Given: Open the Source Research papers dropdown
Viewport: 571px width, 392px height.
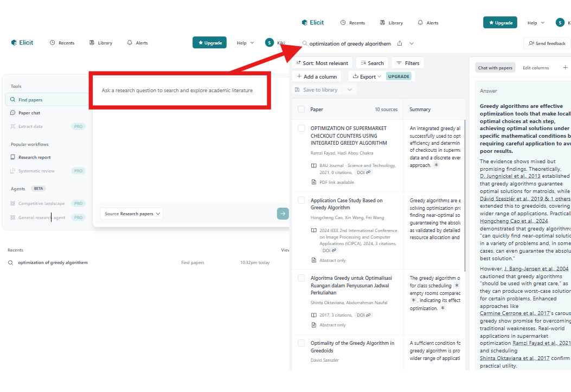Looking at the screenshot, I should [131, 214].
